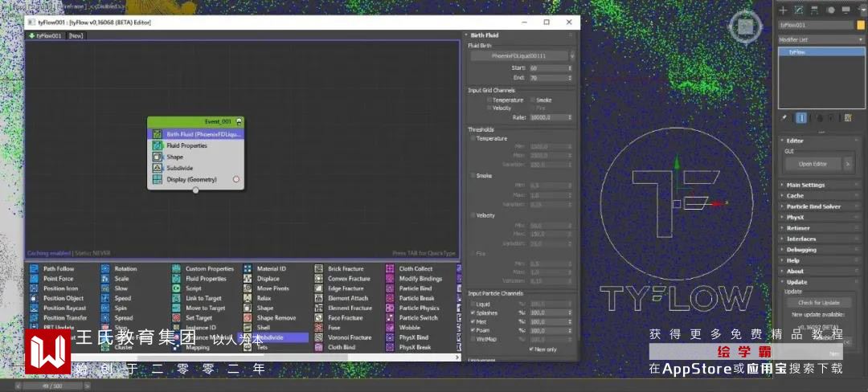Select the Voronoi Fracture operator icon
This screenshot has height=392, width=868.
point(319,337)
